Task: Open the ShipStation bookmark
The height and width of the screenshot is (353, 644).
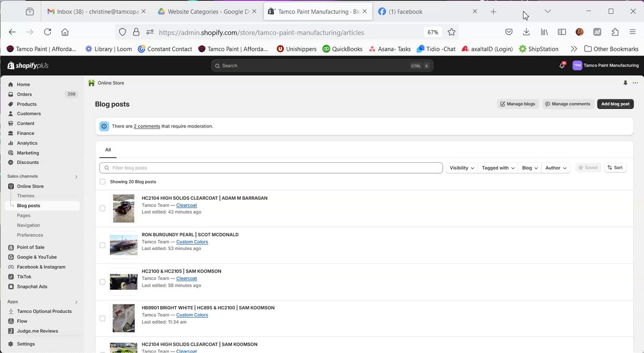Action: 539,49
